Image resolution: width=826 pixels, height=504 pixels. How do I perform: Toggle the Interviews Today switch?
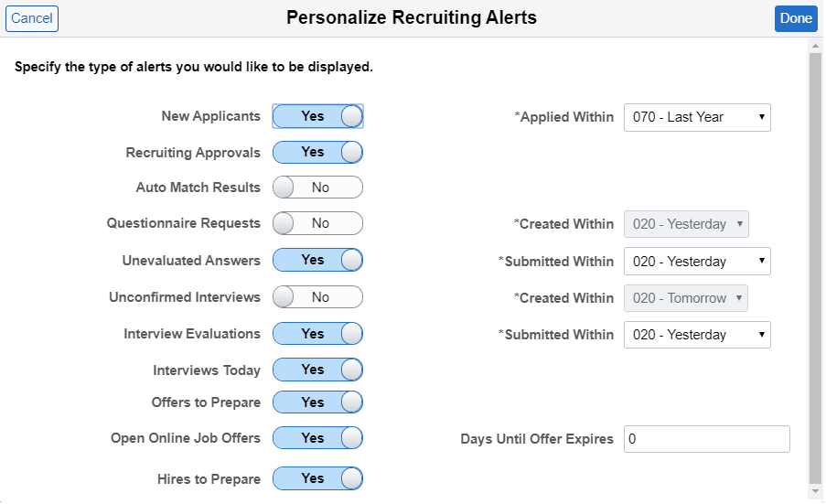[317, 370]
